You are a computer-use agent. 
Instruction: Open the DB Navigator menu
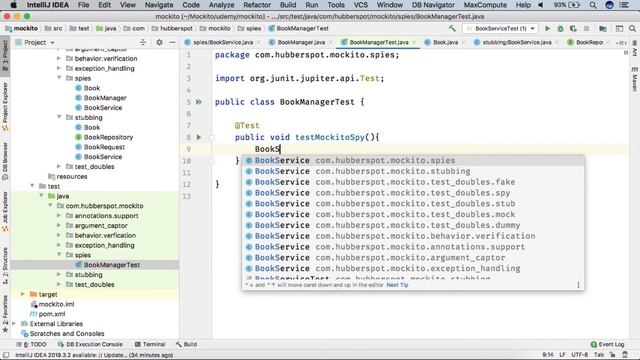coord(433,5)
